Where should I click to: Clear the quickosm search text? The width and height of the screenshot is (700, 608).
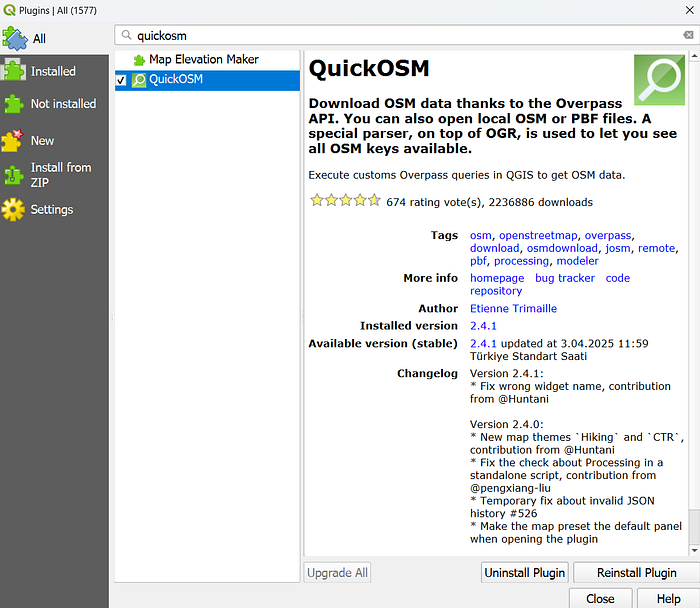(688, 35)
